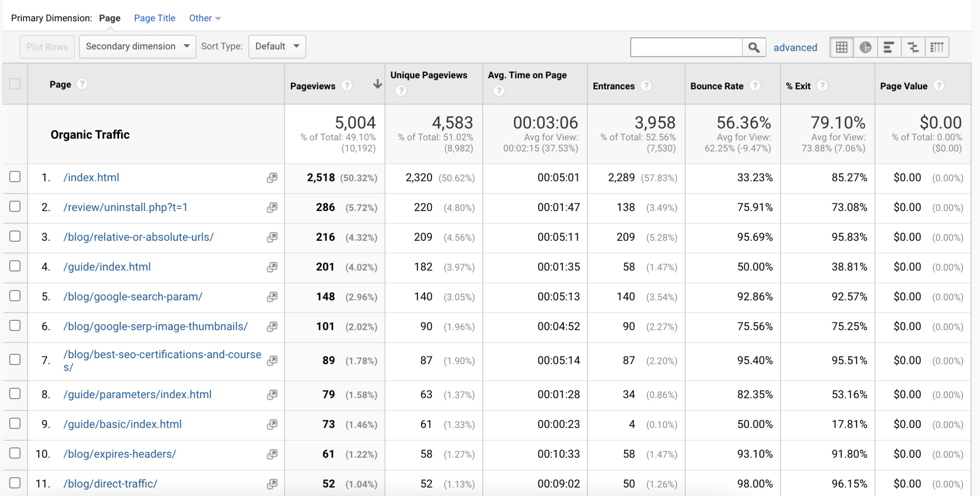This screenshot has width=980, height=496.
Task: Select the data table view icon
Action: click(x=842, y=47)
